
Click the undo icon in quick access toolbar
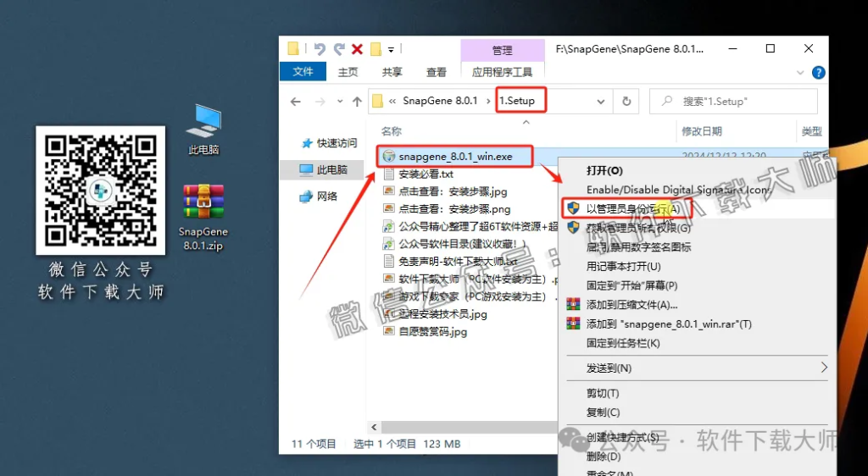[320, 49]
